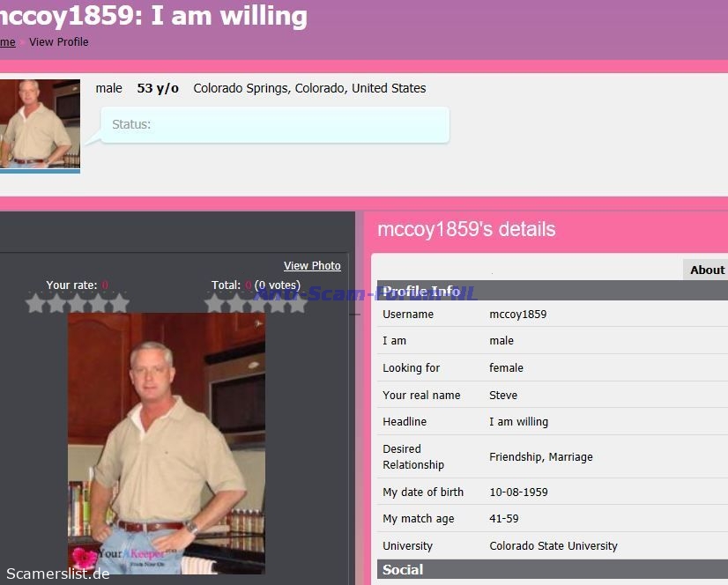Rate the photo with the first star
728x585 pixels.
36,303
